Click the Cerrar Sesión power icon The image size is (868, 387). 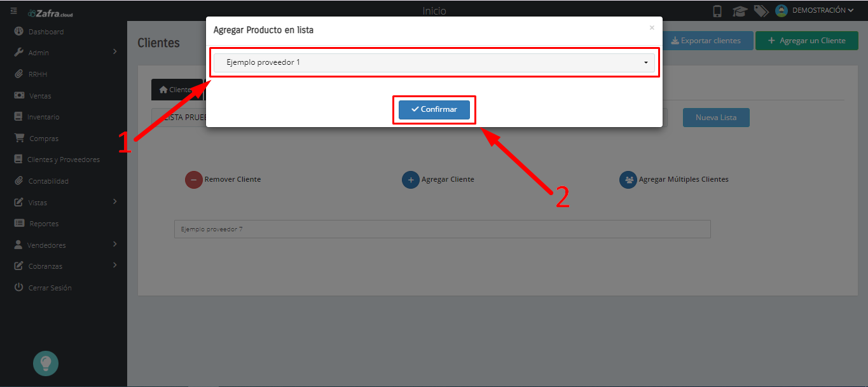(x=18, y=287)
